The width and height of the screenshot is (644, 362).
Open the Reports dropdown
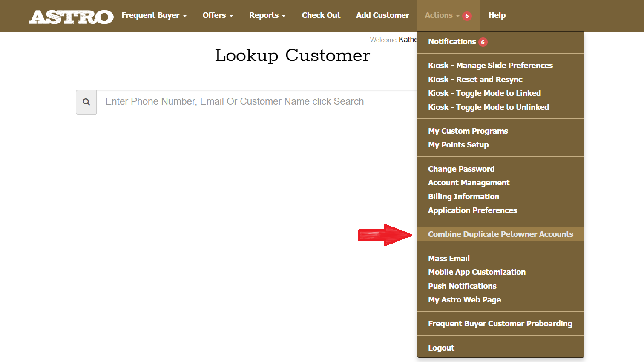(x=267, y=15)
